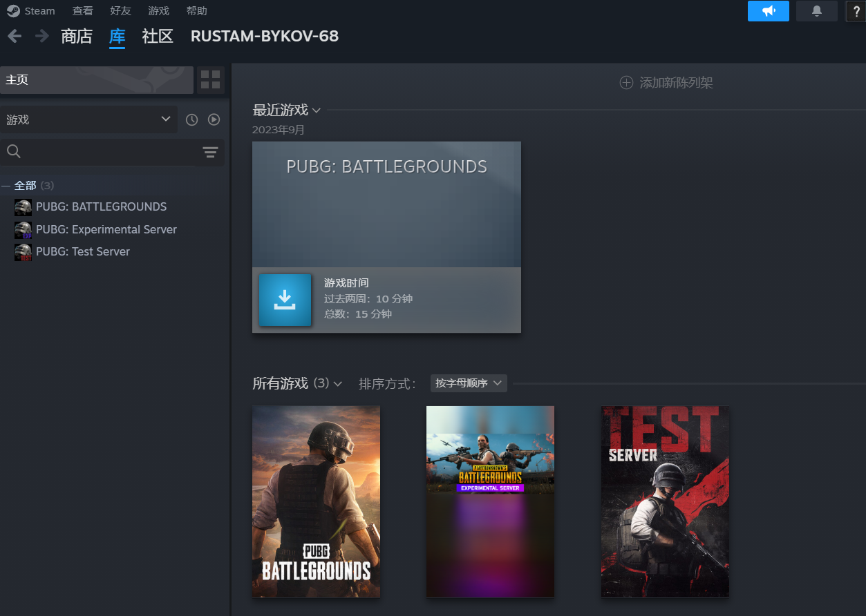
Task: Open the PUBG Test Server cover thumbnail
Action: point(664,501)
